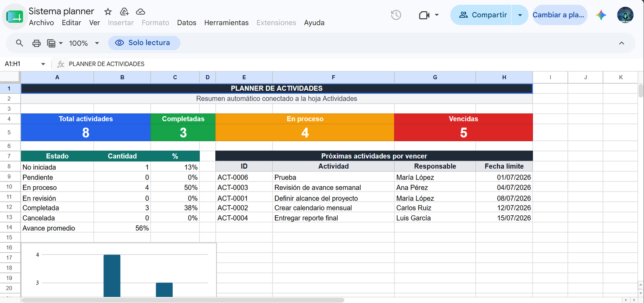The width and height of the screenshot is (644, 303).
Task: Open the zoom 100% dropdown
Action: (x=84, y=43)
